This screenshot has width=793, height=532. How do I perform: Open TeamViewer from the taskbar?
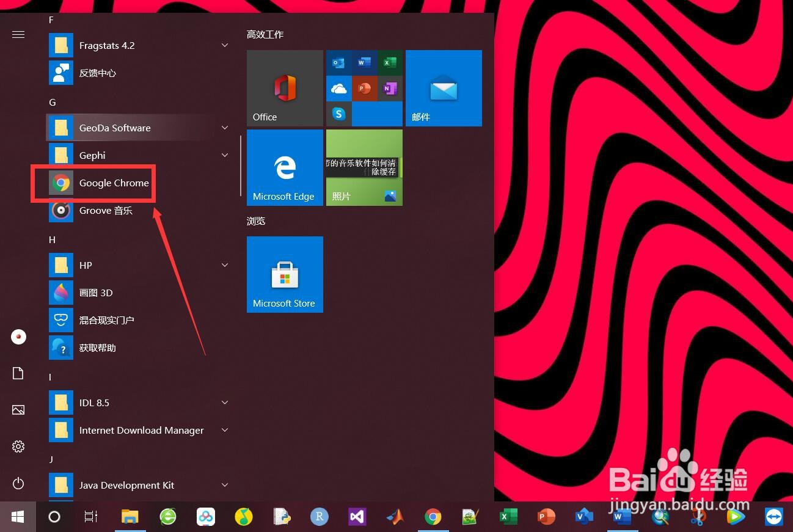[773, 517]
